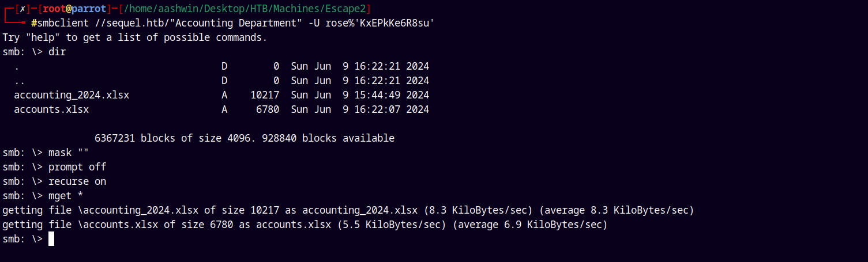Click the getting file accounts.xlsx output line
This screenshot has height=262, width=868.
(x=305, y=225)
